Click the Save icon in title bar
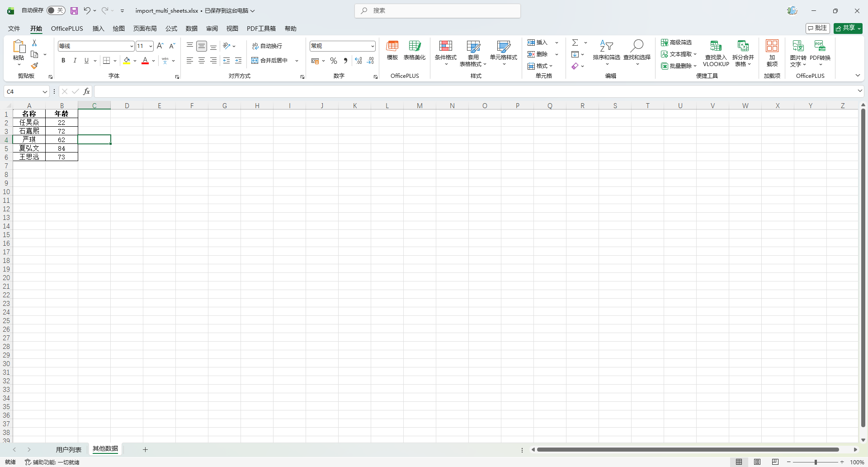Image resolution: width=868 pixels, height=467 pixels. pos(74,11)
